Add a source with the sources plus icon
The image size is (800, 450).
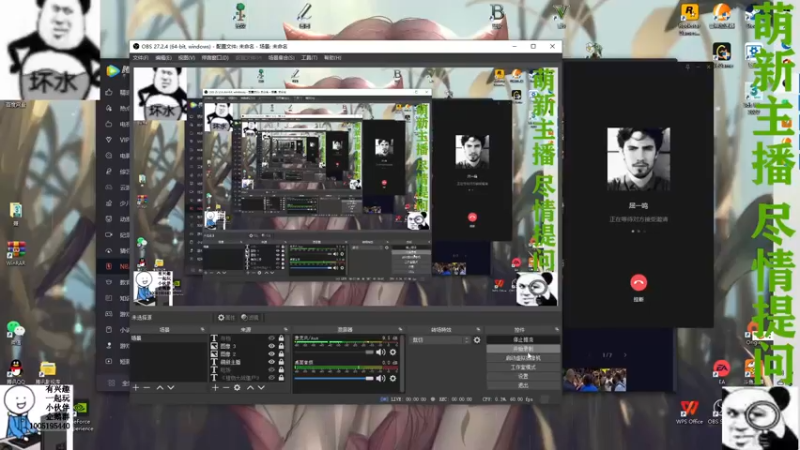click(x=215, y=388)
